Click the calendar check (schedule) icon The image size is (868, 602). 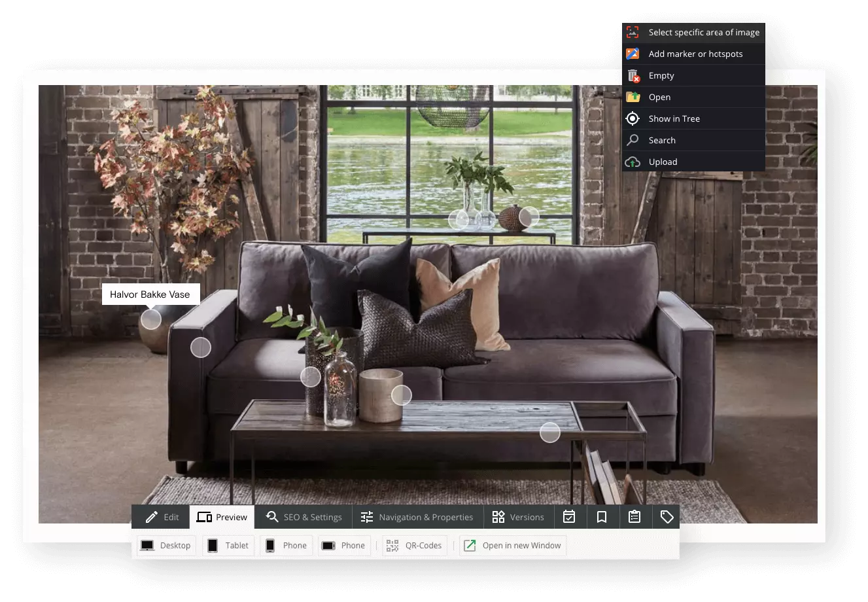[x=569, y=517]
